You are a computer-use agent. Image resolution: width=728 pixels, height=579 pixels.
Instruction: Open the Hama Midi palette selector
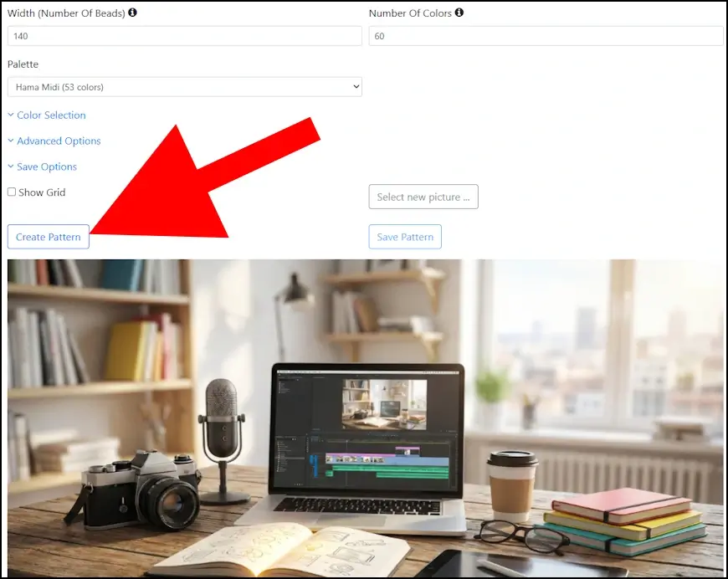click(184, 86)
